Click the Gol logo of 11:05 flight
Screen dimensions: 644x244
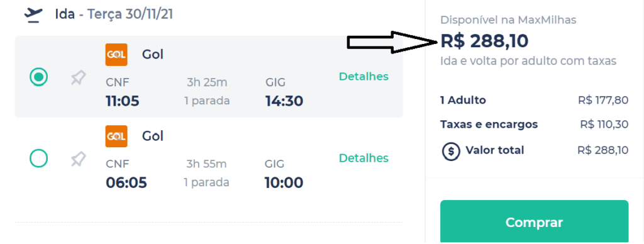[x=116, y=55]
